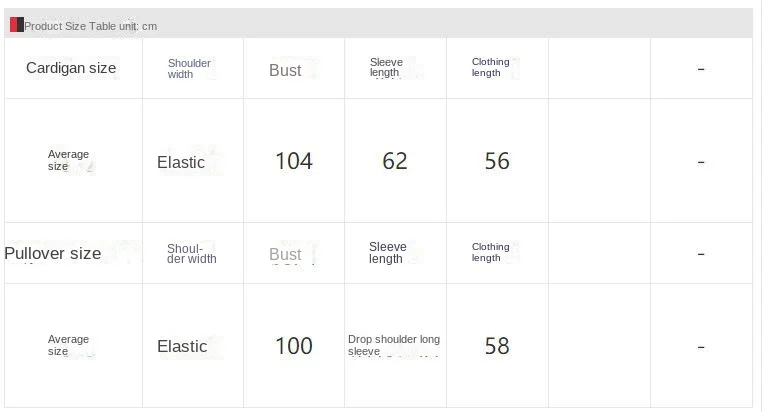Click the pullover bust value 100
The width and height of the screenshot is (762, 412).
tap(294, 346)
